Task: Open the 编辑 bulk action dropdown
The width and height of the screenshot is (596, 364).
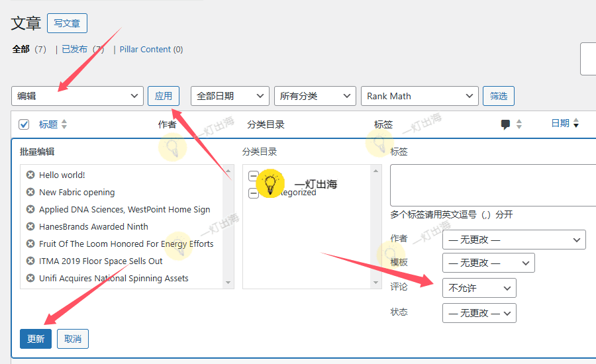Action: point(77,96)
